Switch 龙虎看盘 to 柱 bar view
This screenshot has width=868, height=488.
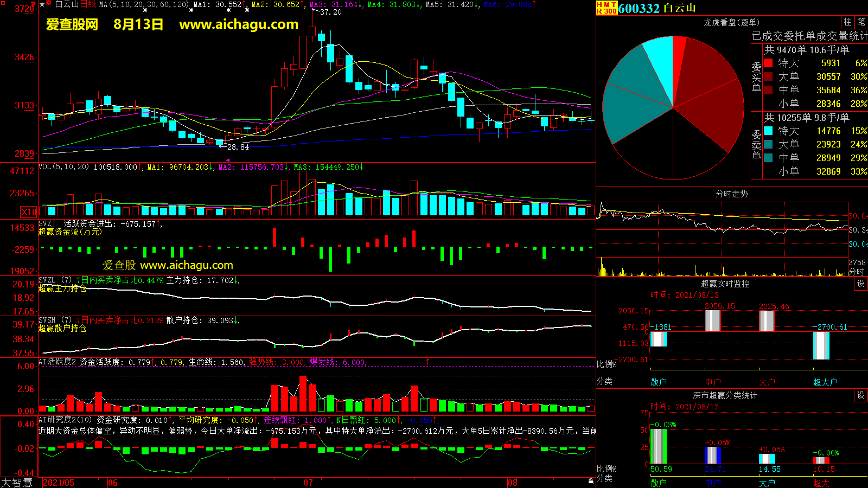pyautogui.click(x=847, y=22)
